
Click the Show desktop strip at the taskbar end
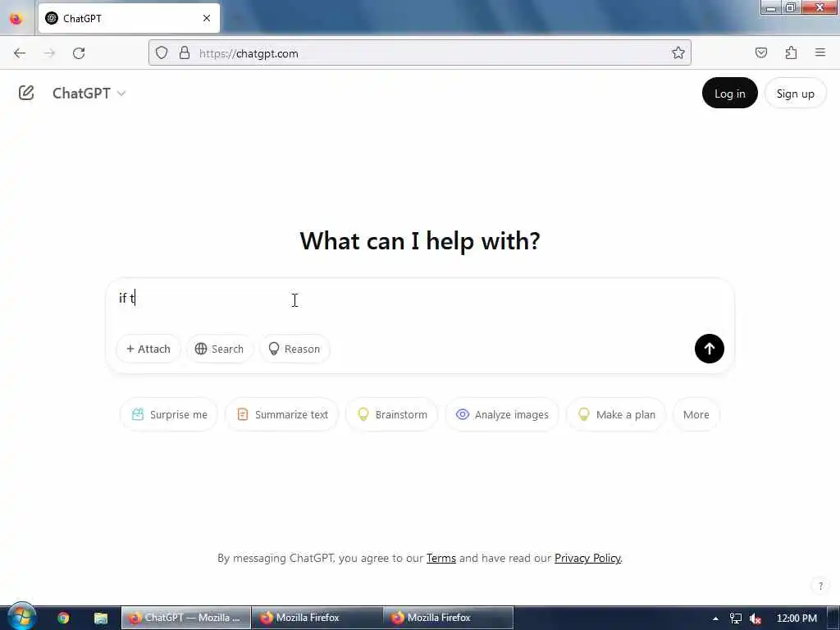click(833, 618)
